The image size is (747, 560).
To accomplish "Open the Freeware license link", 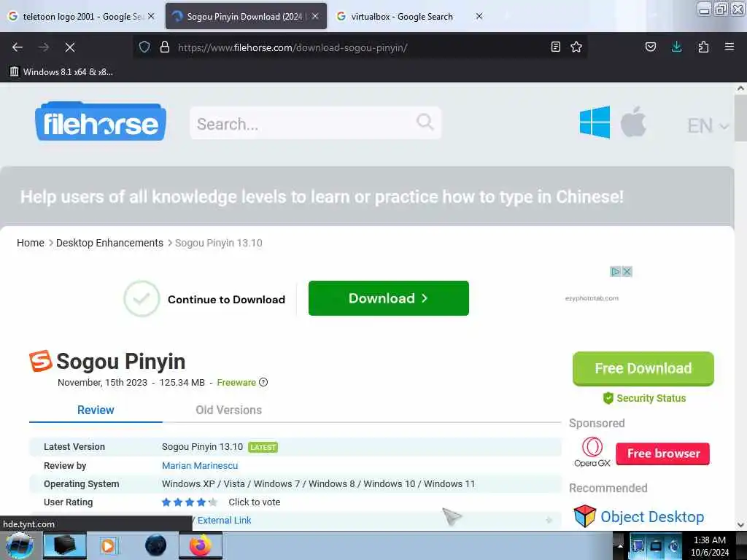I will 236,382.
